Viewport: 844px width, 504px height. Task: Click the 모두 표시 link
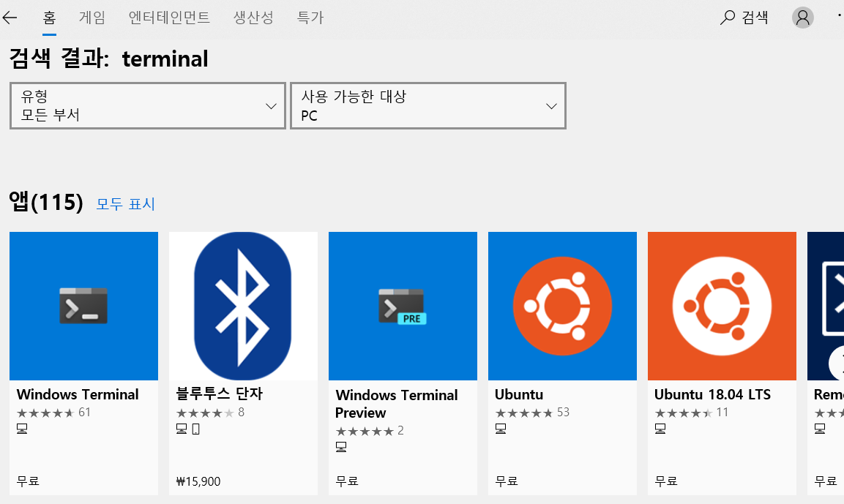(x=125, y=204)
